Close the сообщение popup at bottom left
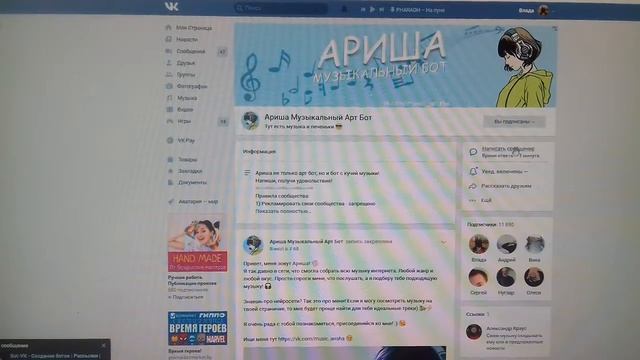Image resolution: width=640 pixels, height=360 pixels. [x=104, y=345]
